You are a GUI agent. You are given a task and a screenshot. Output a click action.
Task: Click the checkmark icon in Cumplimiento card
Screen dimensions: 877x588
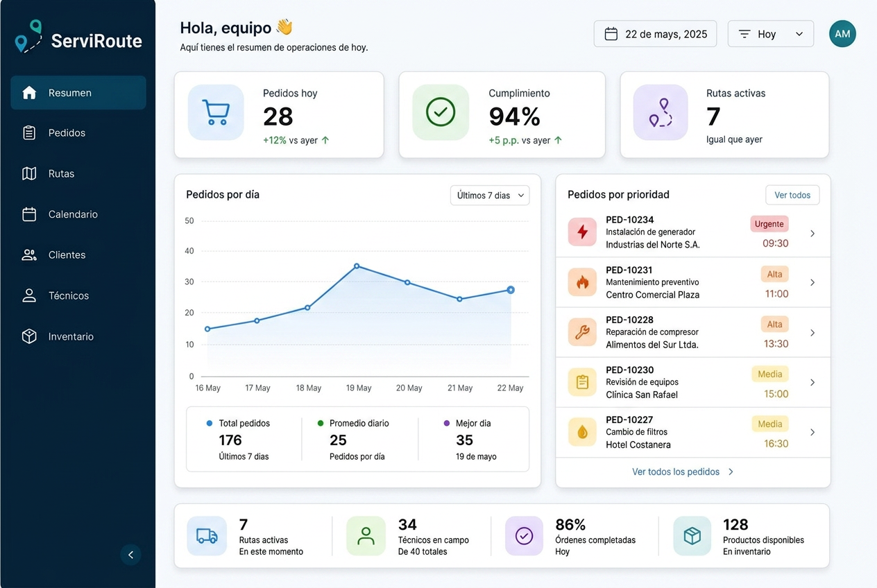[x=440, y=112]
